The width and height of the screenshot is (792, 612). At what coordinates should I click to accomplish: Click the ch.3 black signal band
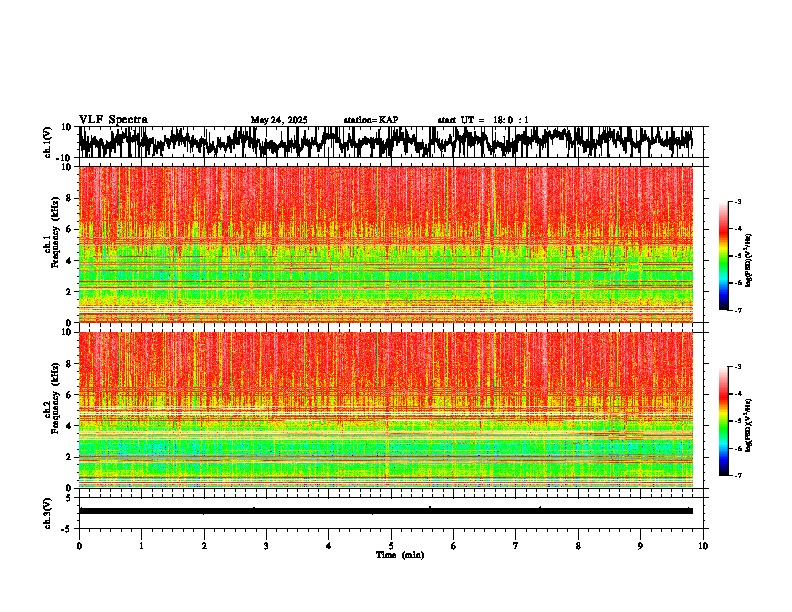coord(386,511)
